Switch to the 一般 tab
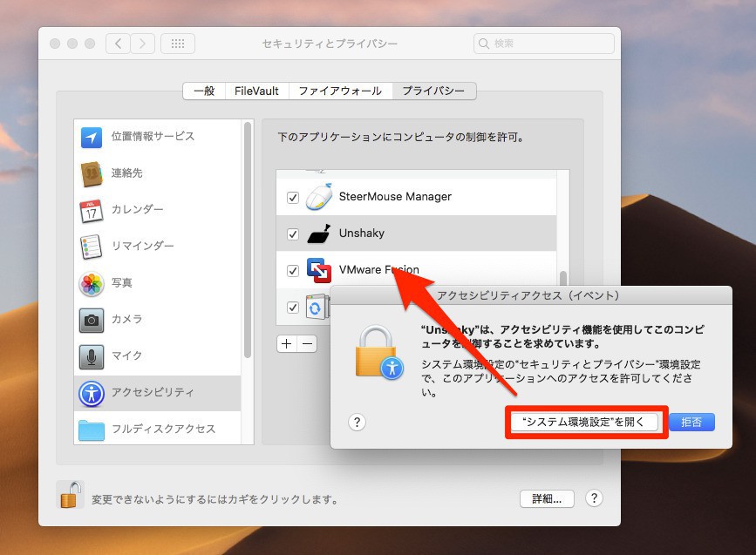 204,91
